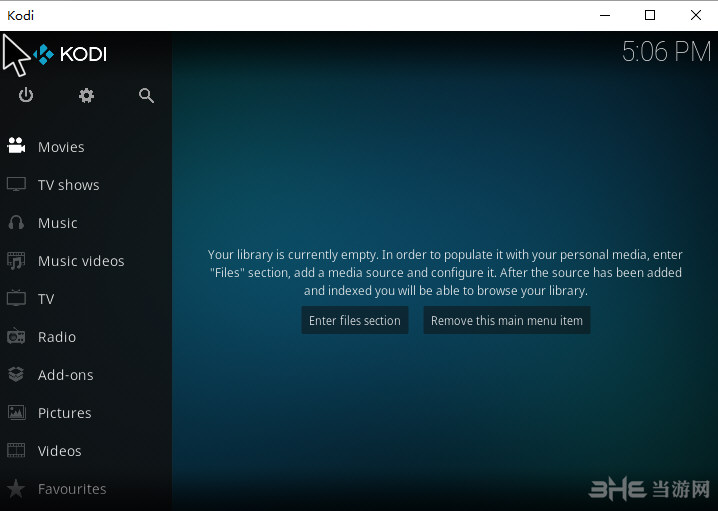The width and height of the screenshot is (718, 511).
Task: Click the Pictures image icon
Action: click(16, 412)
